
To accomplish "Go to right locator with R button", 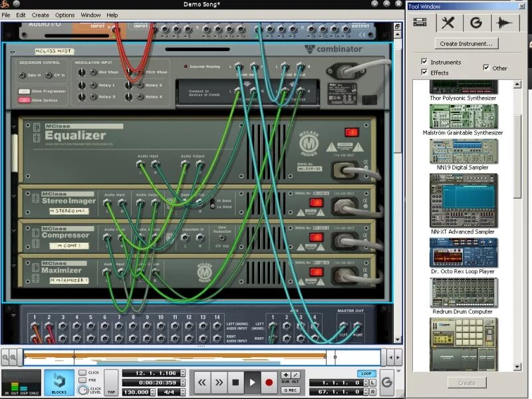I will pos(372,392).
